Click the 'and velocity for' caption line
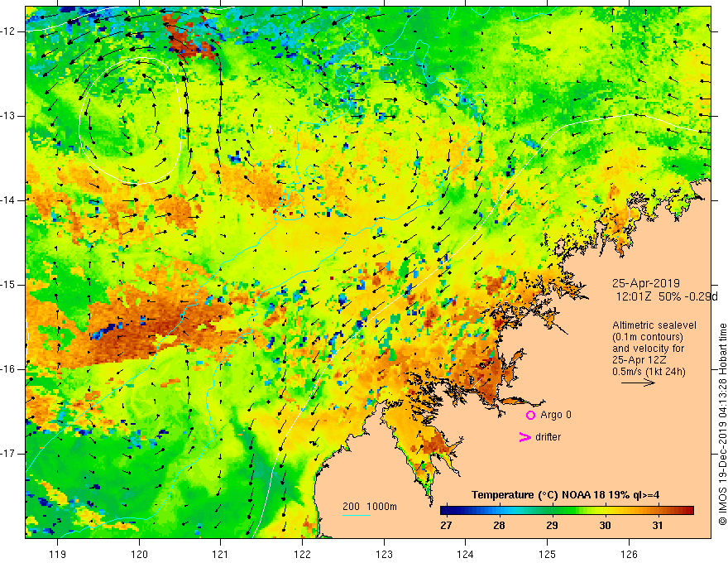Image resolution: width=728 pixels, height=563 pixels. tap(648, 349)
